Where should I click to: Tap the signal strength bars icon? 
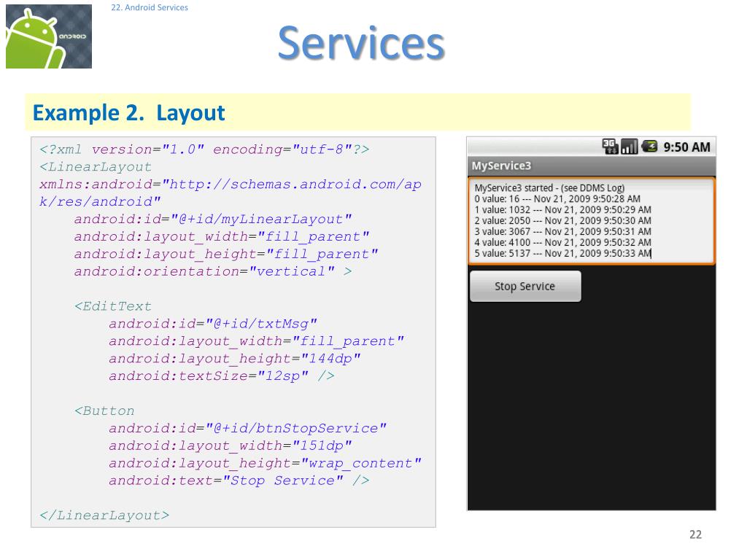coord(629,147)
